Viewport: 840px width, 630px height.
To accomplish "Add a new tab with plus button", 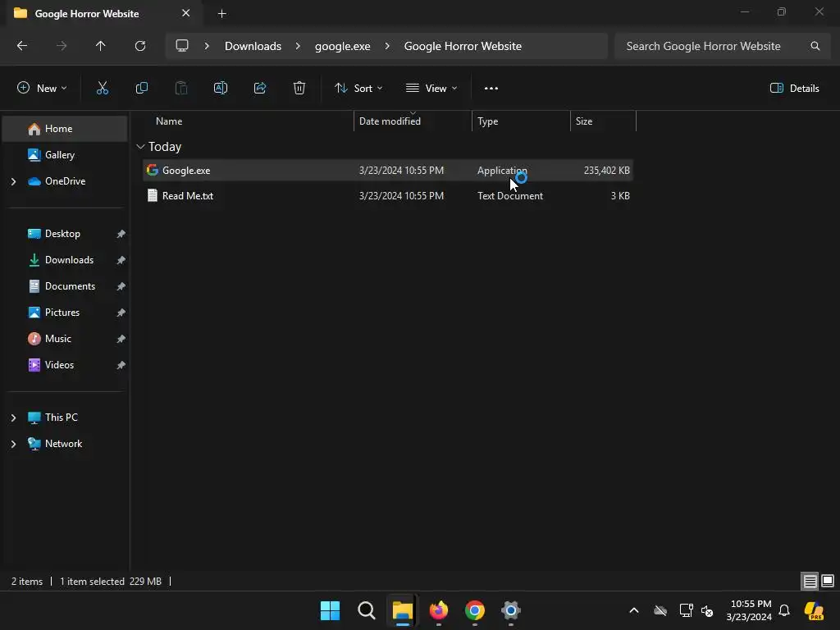I will pos(221,14).
